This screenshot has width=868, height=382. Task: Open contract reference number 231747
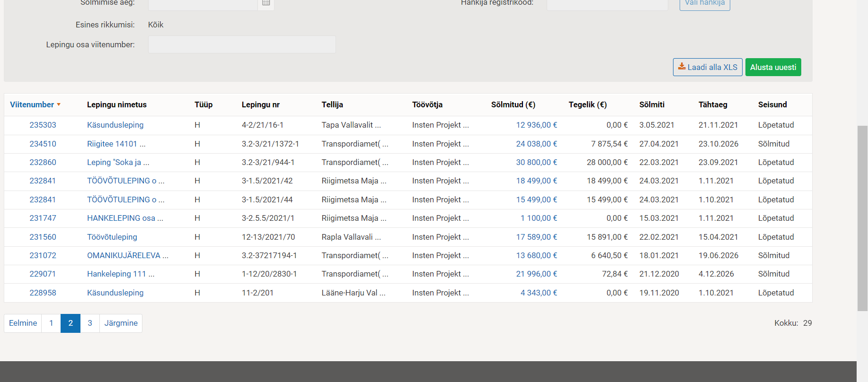(43, 218)
